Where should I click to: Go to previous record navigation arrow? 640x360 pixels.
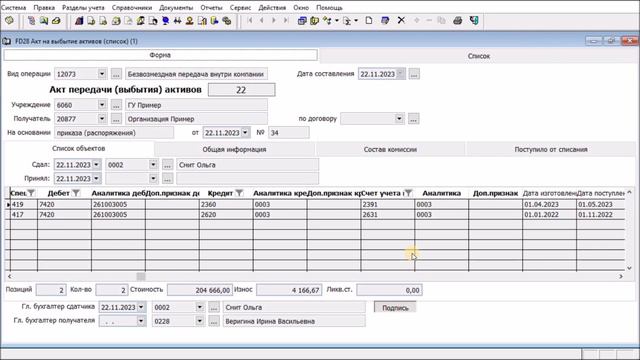click(262, 20)
